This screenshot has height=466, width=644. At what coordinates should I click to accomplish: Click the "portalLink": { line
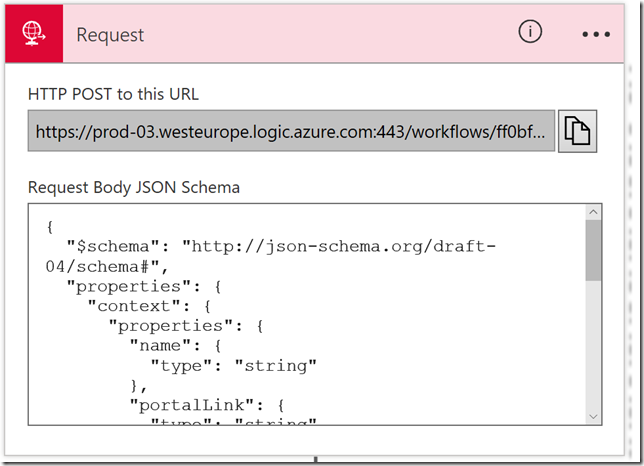coord(207,405)
